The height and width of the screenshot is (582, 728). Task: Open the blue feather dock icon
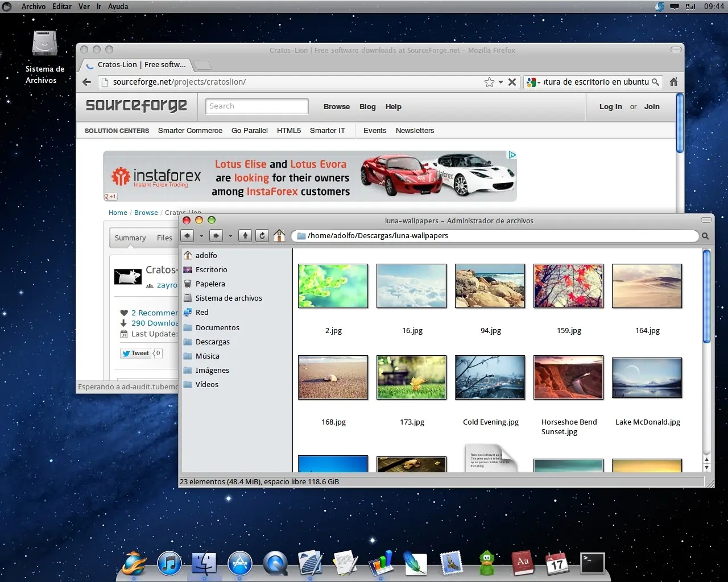point(416,563)
